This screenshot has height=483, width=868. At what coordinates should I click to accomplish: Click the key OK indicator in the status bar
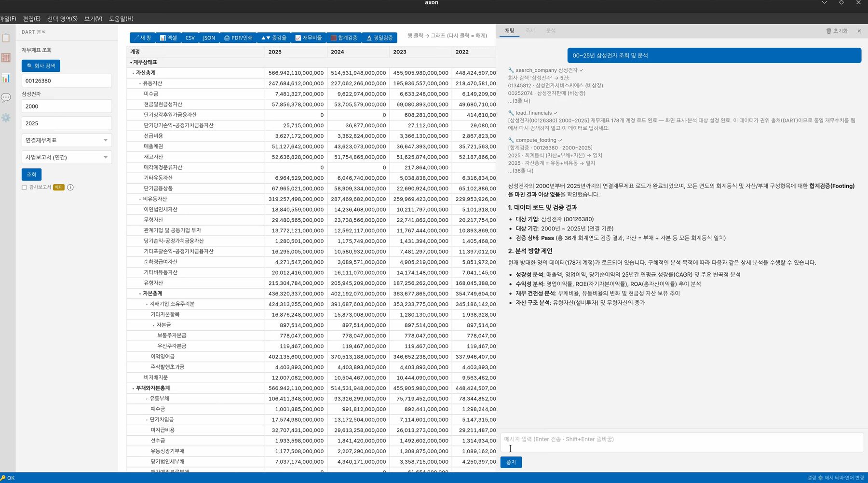[x=8, y=478]
